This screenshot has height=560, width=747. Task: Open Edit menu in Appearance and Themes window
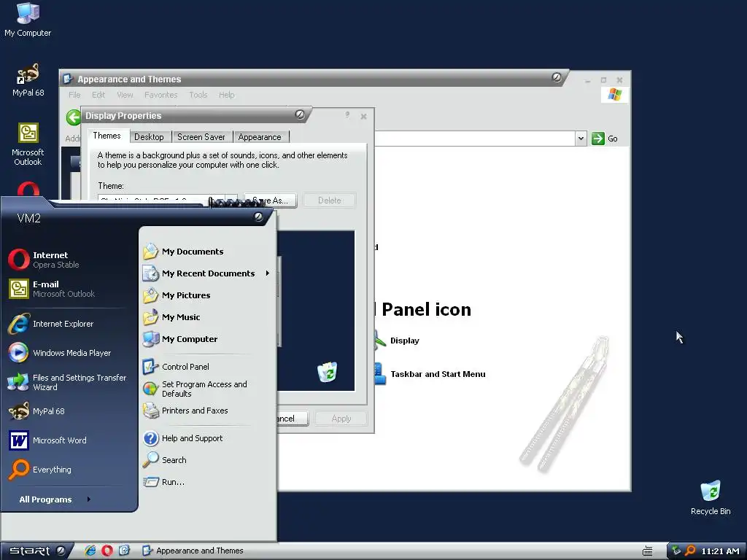click(x=98, y=95)
